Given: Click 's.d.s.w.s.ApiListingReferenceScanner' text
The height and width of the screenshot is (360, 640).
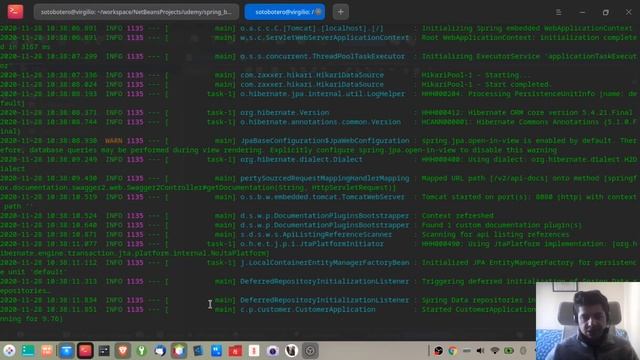Looking at the screenshot, I should coord(316,235).
